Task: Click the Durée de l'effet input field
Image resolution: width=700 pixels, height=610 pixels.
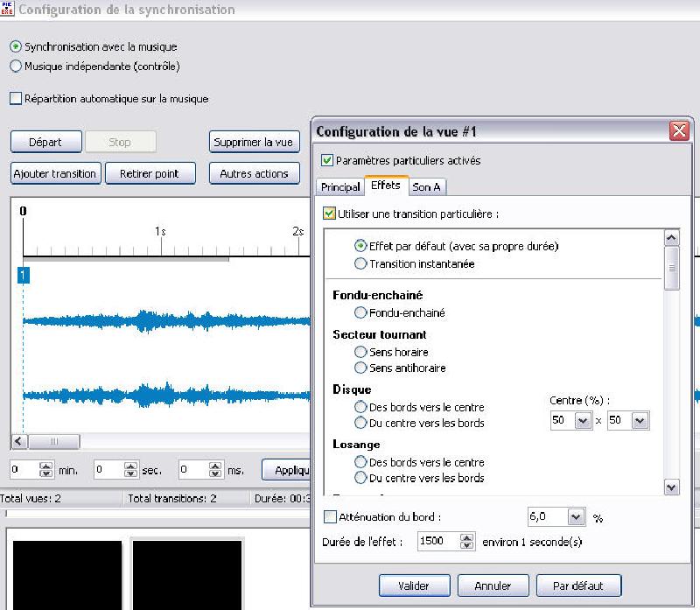Action: (x=439, y=541)
